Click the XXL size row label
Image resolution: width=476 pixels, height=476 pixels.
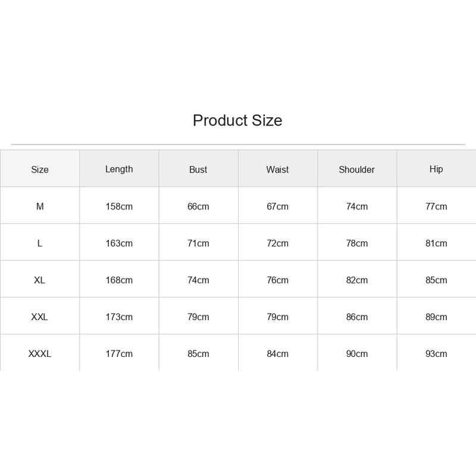point(40,317)
